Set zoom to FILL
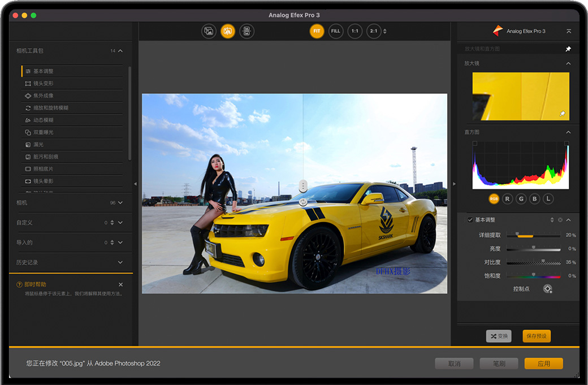 (x=335, y=31)
